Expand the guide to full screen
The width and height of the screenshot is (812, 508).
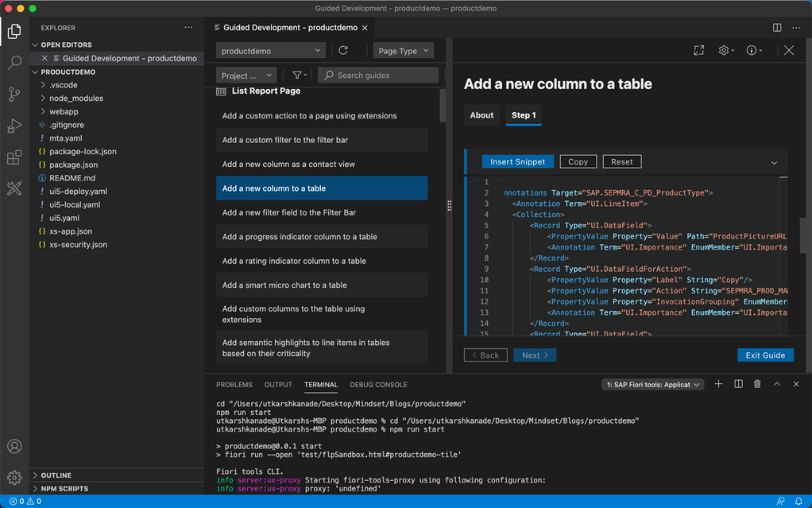click(x=699, y=50)
